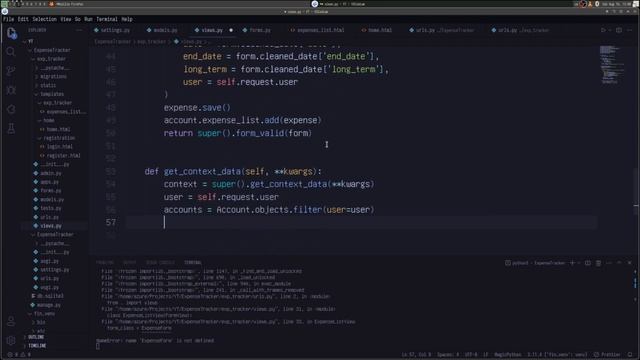Maximize the terminal panel size
Screen dimensions: 640x360
(619, 263)
